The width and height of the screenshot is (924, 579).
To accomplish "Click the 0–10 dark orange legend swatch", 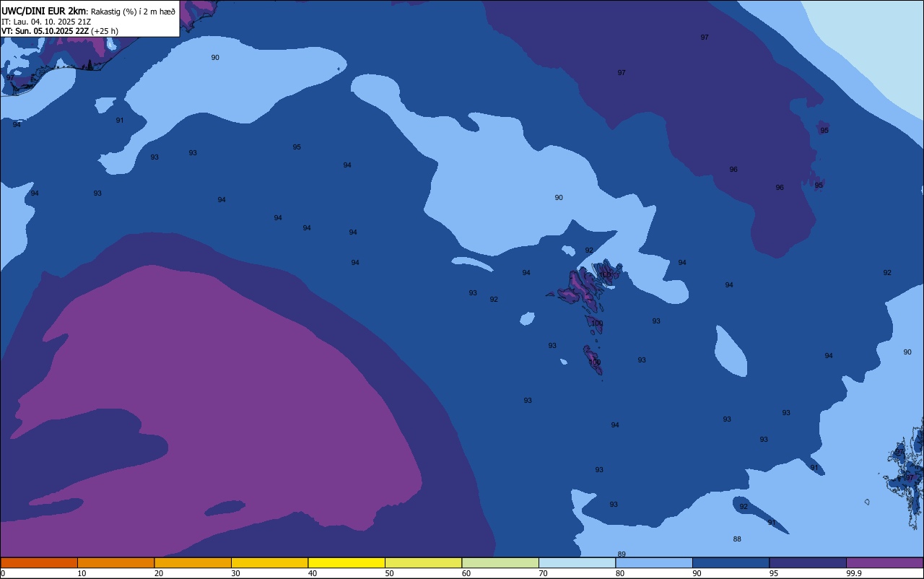I will (39, 562).
